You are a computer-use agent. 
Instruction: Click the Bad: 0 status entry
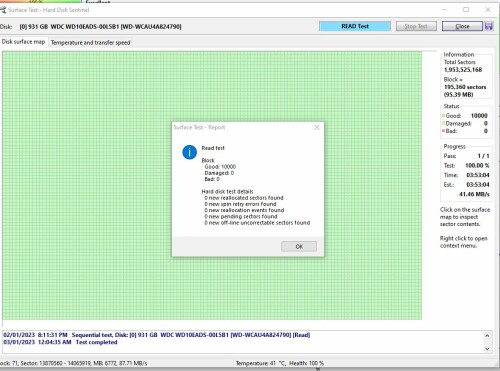tap(466, 131)
